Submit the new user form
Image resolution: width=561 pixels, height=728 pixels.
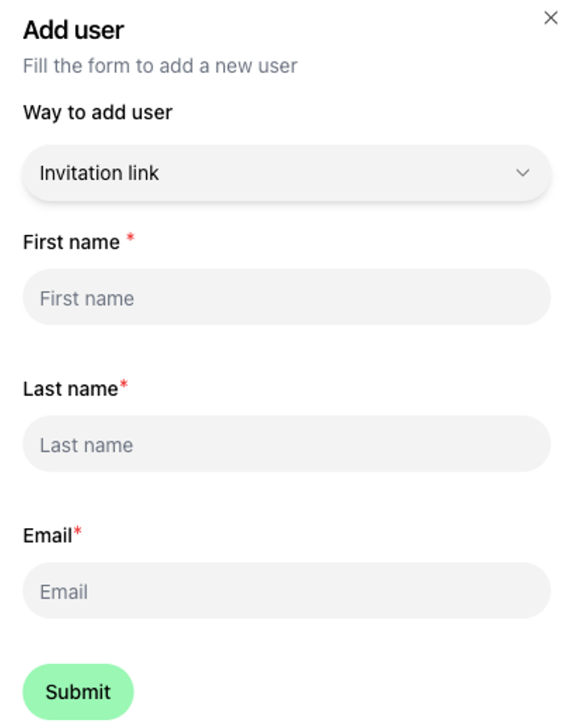78,692
